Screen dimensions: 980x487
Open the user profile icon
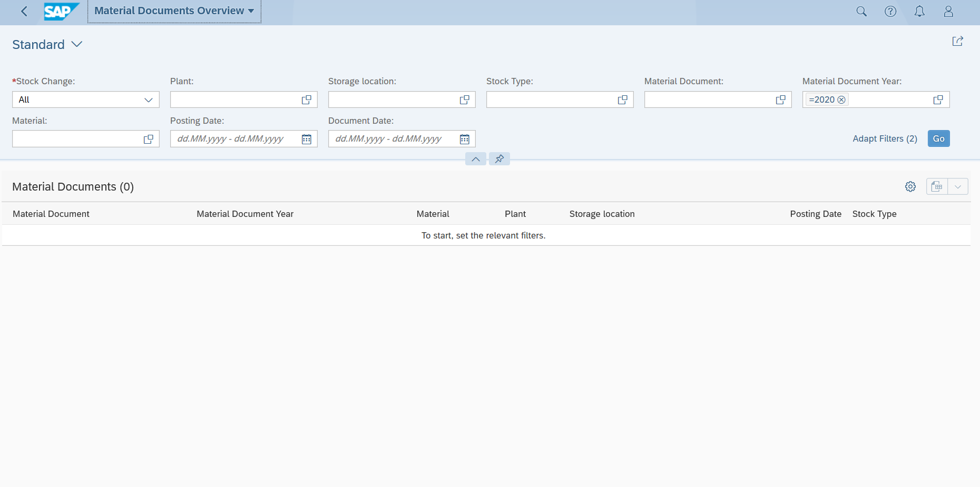tap(948, 11)
